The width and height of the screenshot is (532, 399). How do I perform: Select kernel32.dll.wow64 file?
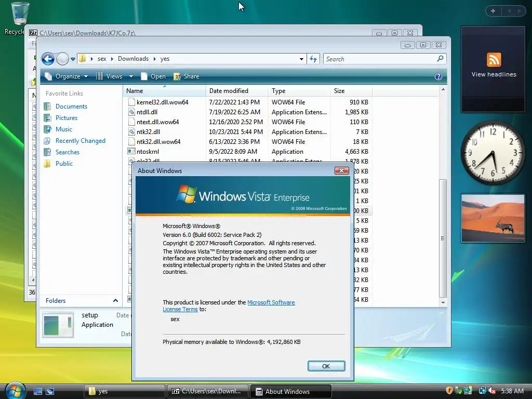pyautogui.click(x=162, y=102)
